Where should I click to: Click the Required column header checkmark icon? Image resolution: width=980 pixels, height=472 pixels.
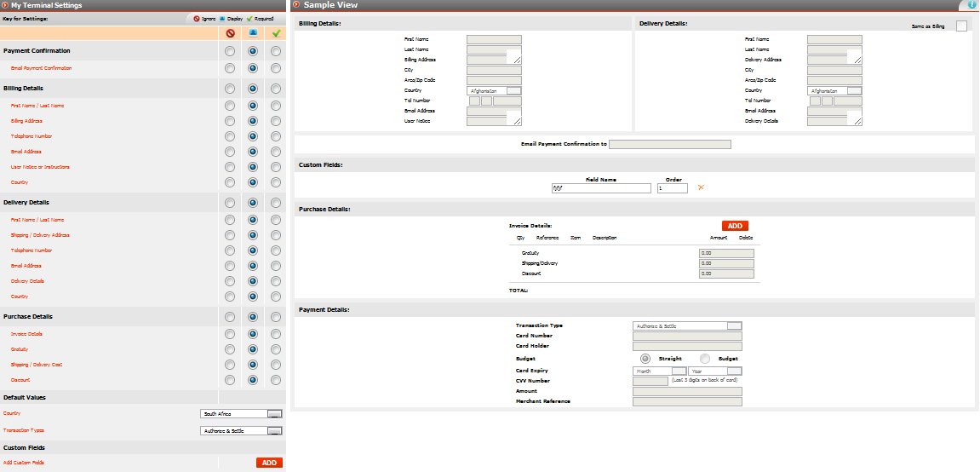(276, 33)
